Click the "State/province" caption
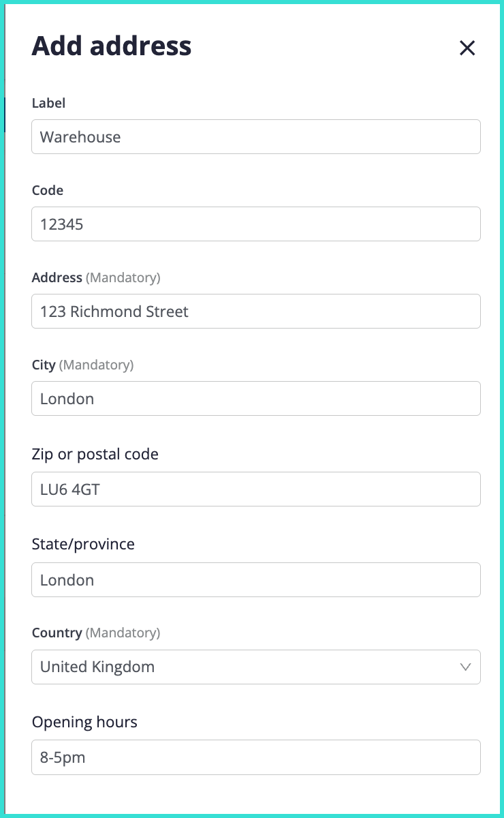 [83, 544]
